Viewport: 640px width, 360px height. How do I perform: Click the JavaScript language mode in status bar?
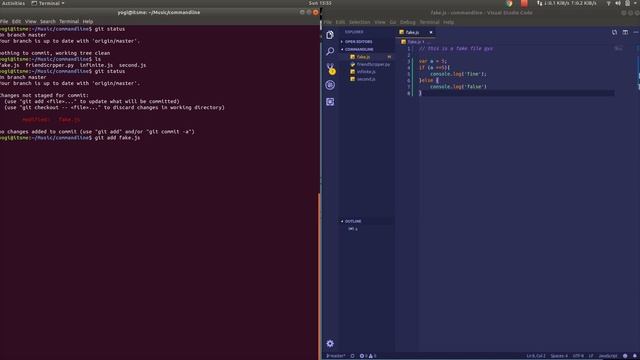[608, 356]
